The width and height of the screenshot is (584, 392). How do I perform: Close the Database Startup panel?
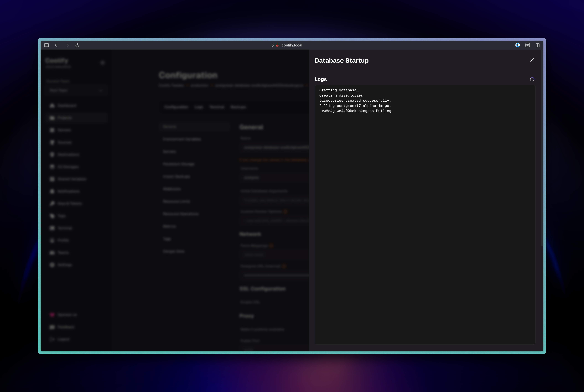coord(532,60)
